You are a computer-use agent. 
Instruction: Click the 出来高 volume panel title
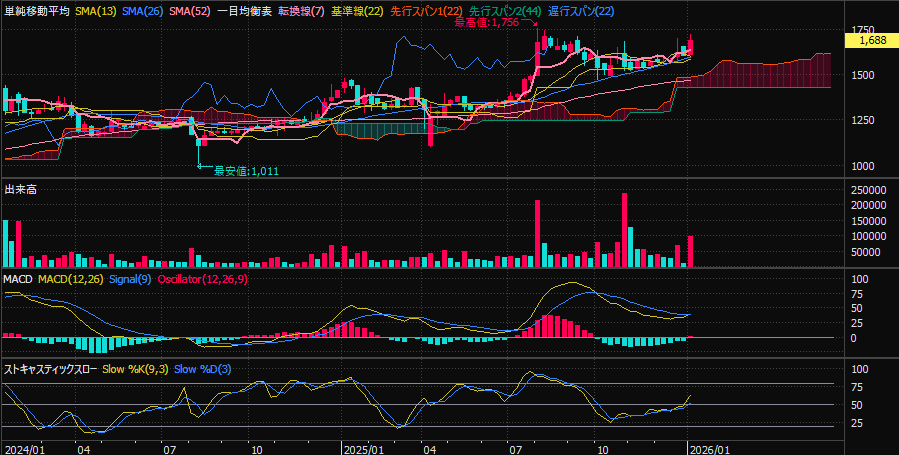(x=20, y=189)
